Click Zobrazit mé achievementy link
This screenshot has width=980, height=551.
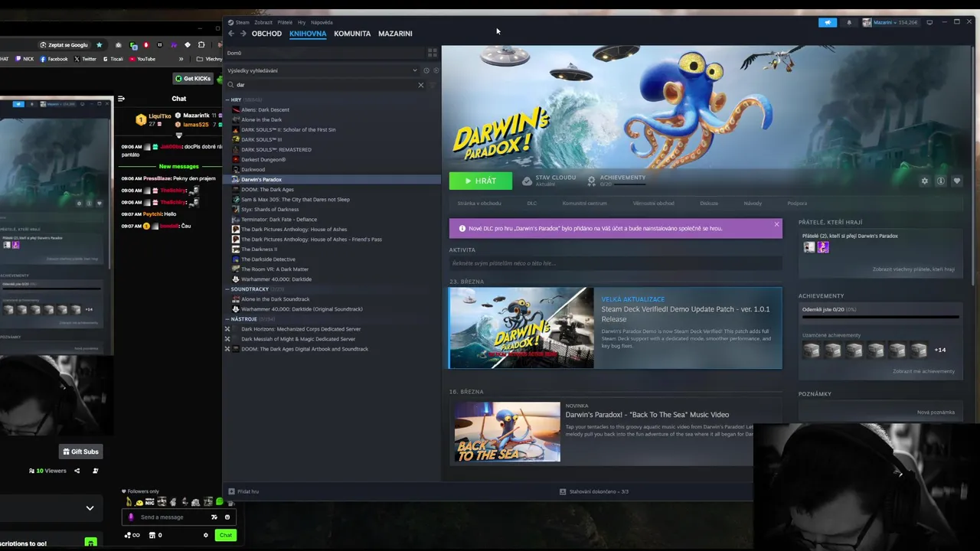point(923,371)
